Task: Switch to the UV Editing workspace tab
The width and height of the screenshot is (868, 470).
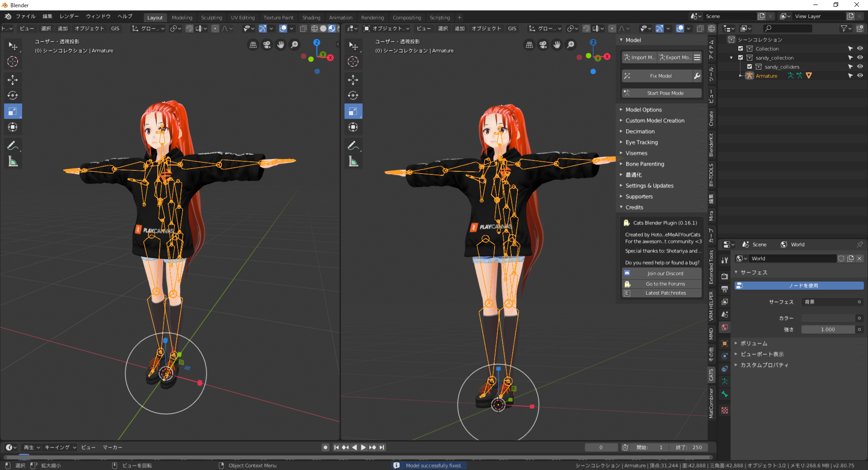Action: (243, 18)
